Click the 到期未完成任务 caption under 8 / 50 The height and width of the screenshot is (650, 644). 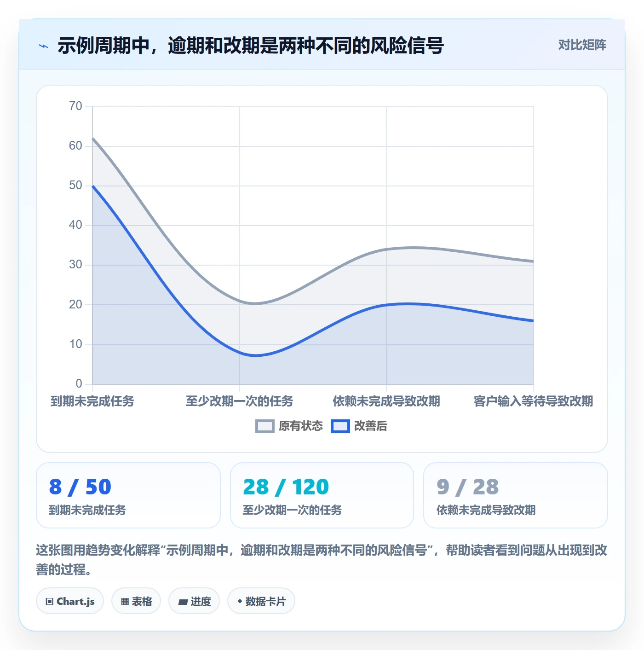(x=87, y=510)
